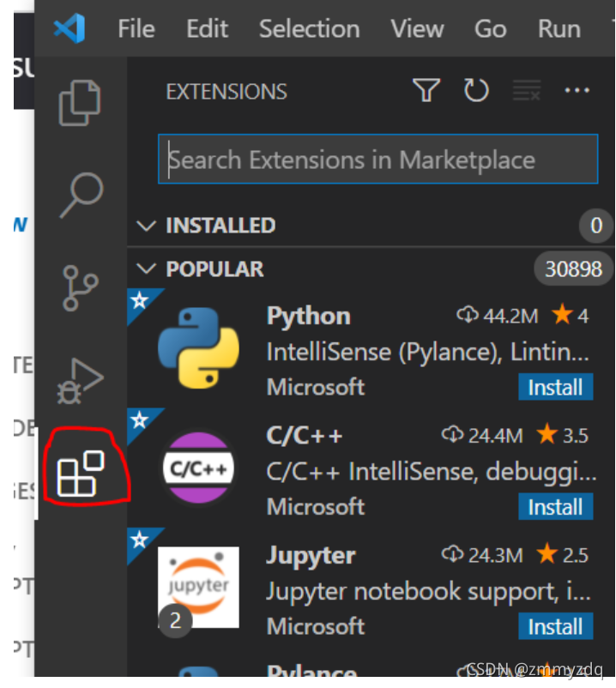
Task: Install the C/C++ extension
Action: point(555,506)
